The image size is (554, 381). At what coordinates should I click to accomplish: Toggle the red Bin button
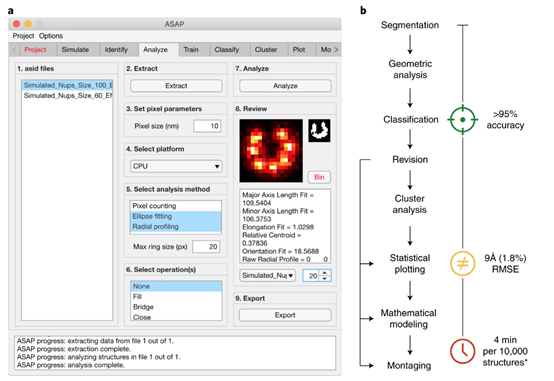[319, 177]
